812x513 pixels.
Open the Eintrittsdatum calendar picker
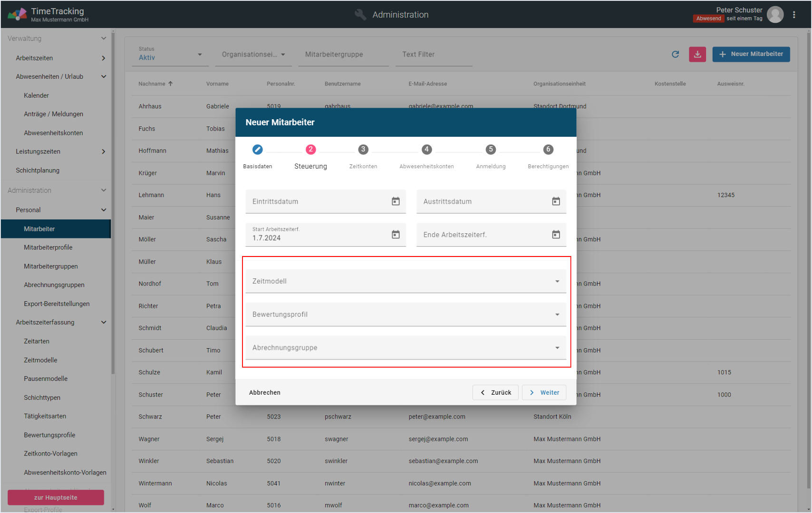395,201
